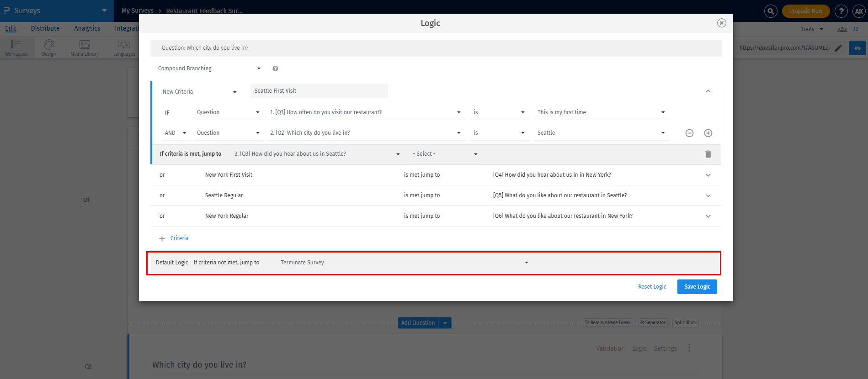The image size is (868, 379).
Task: Collapse the Seattle First Visit criteria
Action: pyautogui.click(x=708, y=91)
